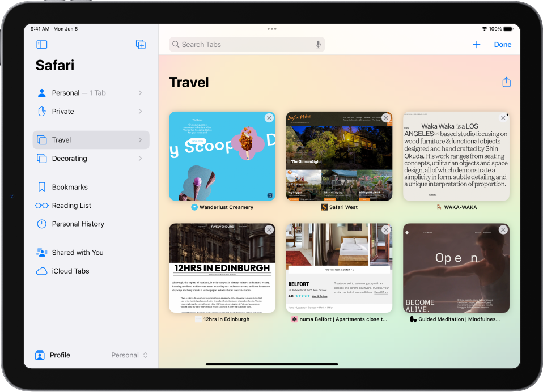Close the Wanderlust Creamery tab
The image size is (543, 392).
pyautogui.click(x=269, y=117)
